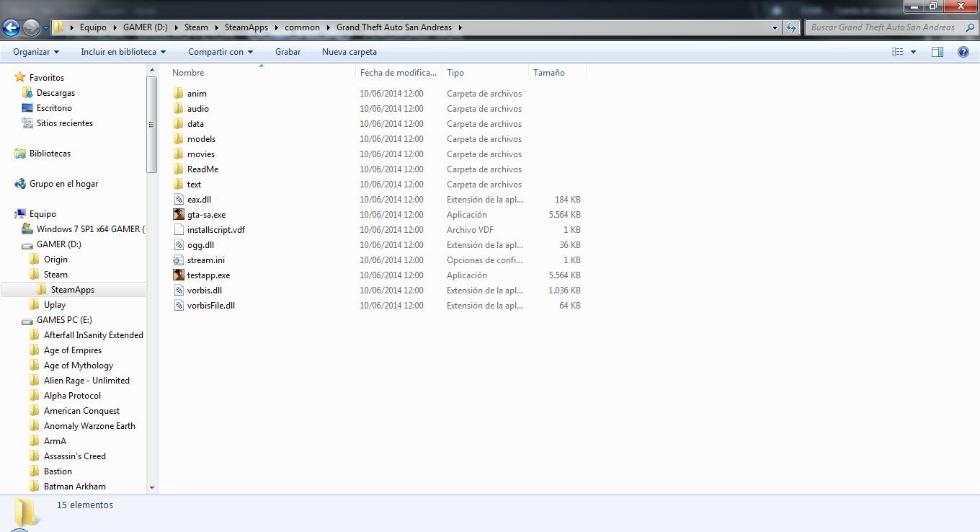This screenshot has height=532, width=980.
Task: Sort by Fecha de modificación column
Action: pyautogui.click(x=398, y=73)
